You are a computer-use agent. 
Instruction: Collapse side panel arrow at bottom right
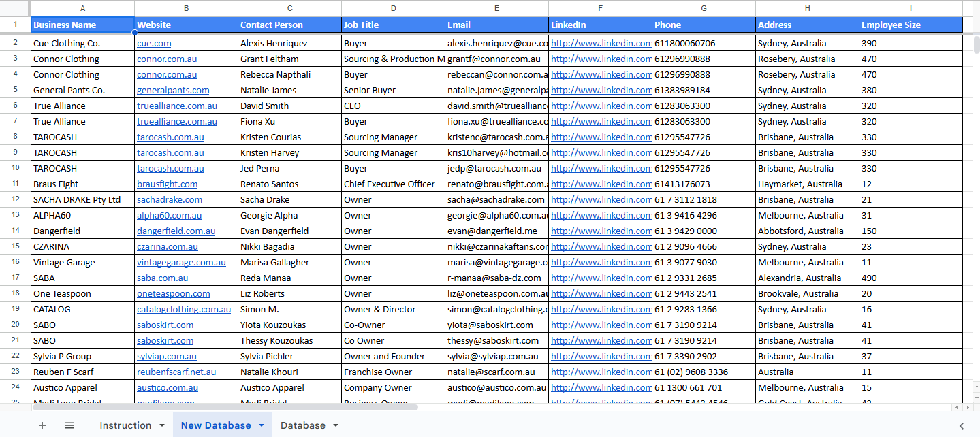point(962,425)
